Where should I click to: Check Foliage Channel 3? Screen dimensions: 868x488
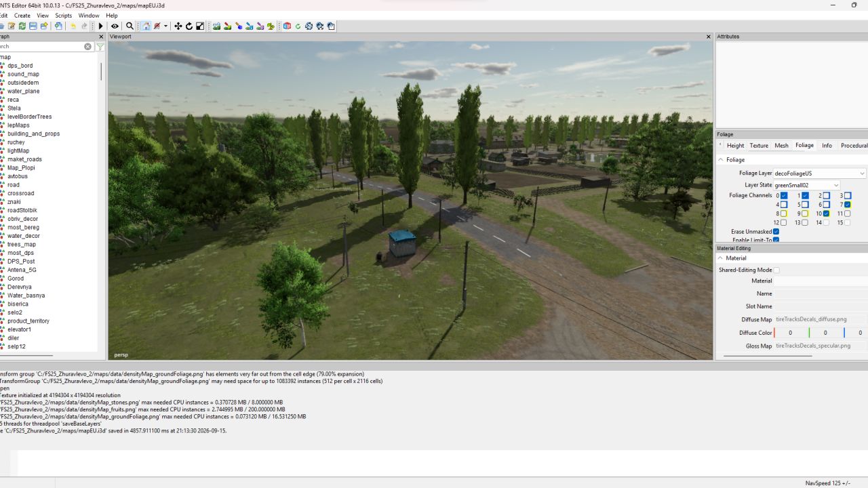[848, 196]
